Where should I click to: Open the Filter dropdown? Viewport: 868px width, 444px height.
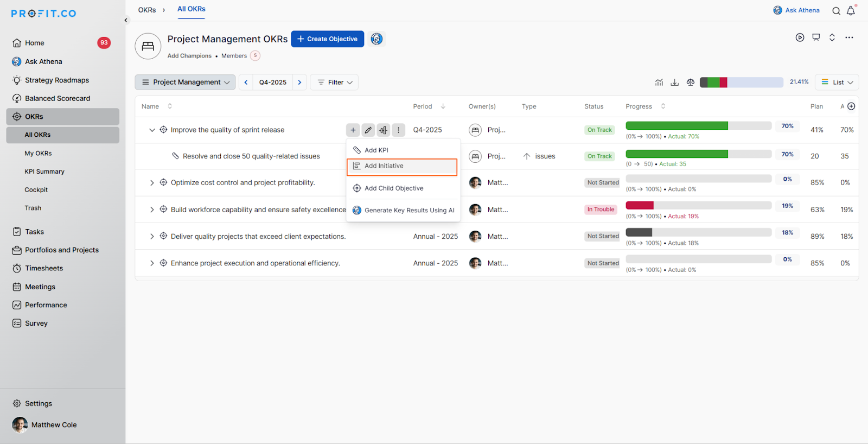point(334,83)
